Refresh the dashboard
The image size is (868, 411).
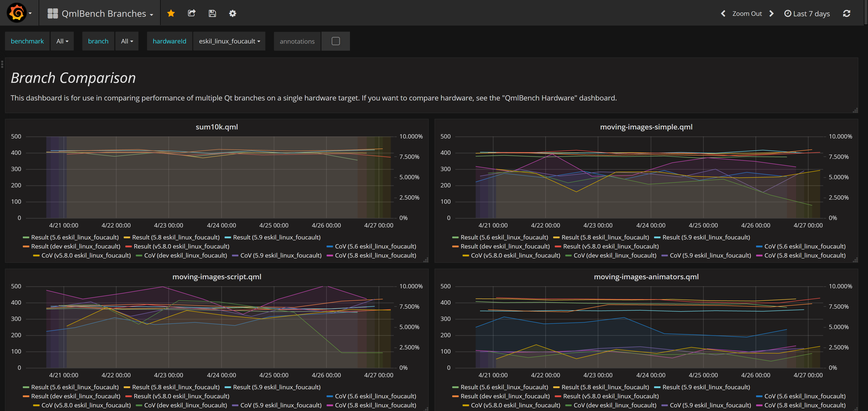[x=847, y=14]
